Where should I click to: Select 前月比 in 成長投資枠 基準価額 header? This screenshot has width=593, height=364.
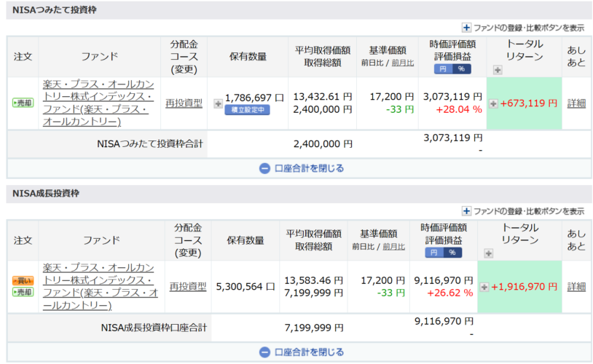(394, 246)
